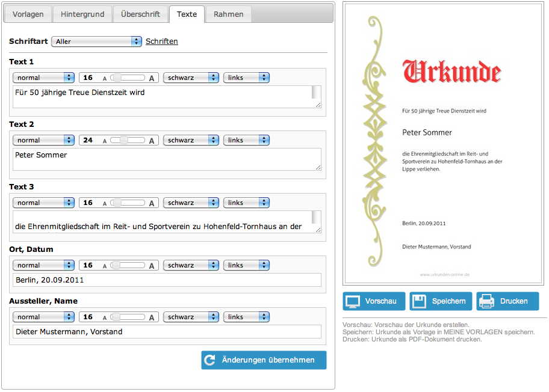This screenshot has height=392, width=549.
Task: Click the Aussteller font size value 16
Action: (88, 317)
